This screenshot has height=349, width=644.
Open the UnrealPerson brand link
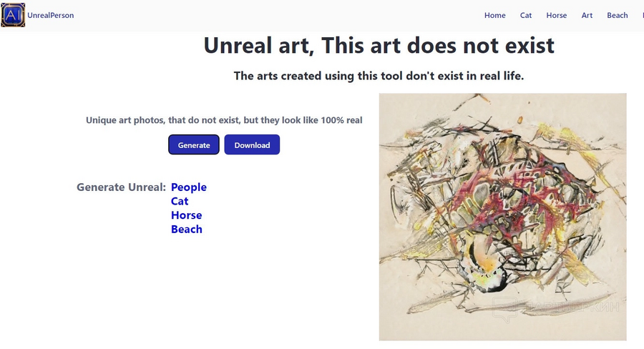pyautogui.click(x=51, y=15)
